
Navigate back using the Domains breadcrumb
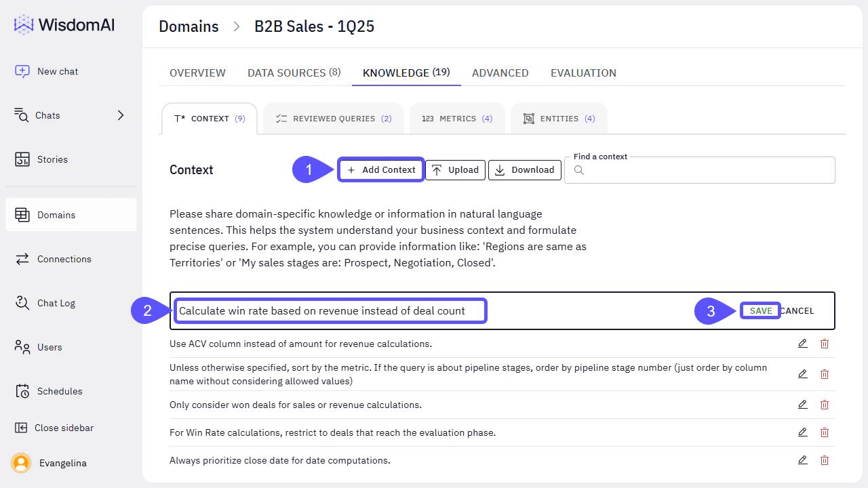[x=189, y=26]
